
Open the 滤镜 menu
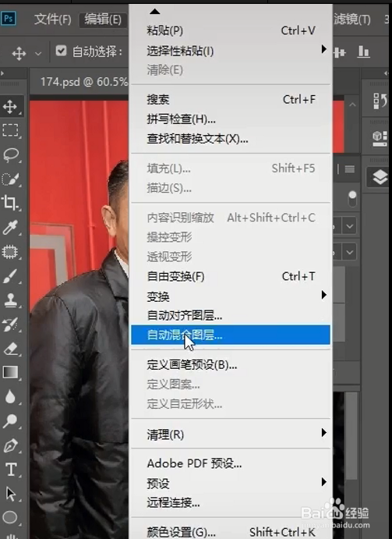pyautogui.click(x=352, y=20)
